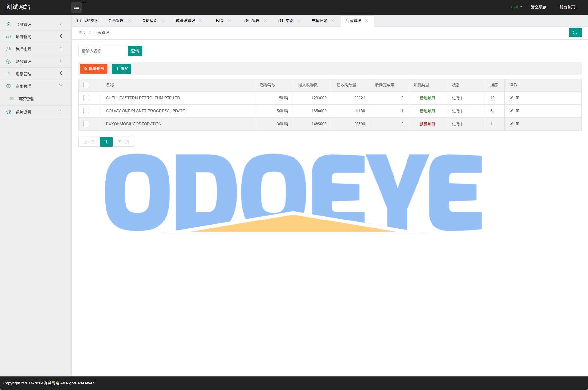Click page number 1 in pagination

tap(106, 142)
